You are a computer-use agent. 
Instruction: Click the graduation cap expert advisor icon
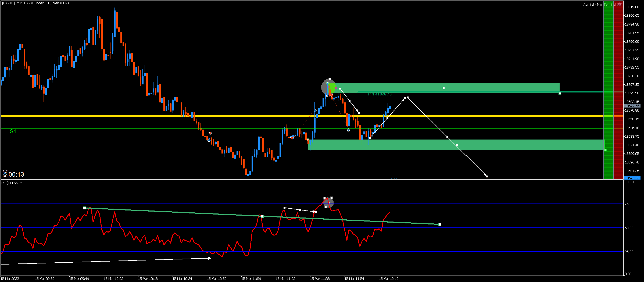coord(620,4)
